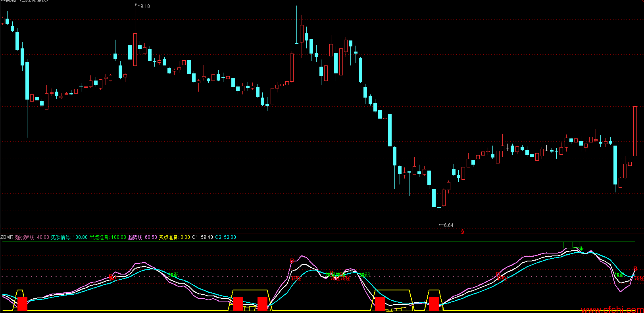Click the green down-arrow sell signal marker
644x313 pixels.
coord(581,249)
